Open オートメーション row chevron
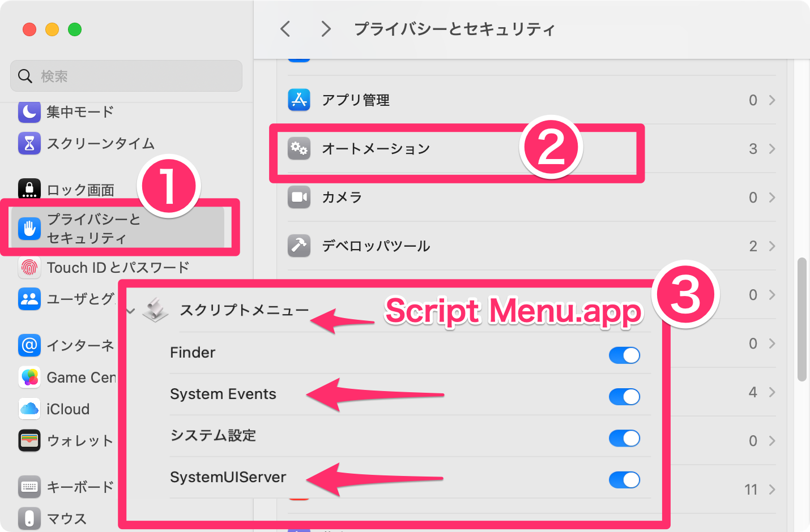This screenshot has height=532, width=810. point(772,148)
